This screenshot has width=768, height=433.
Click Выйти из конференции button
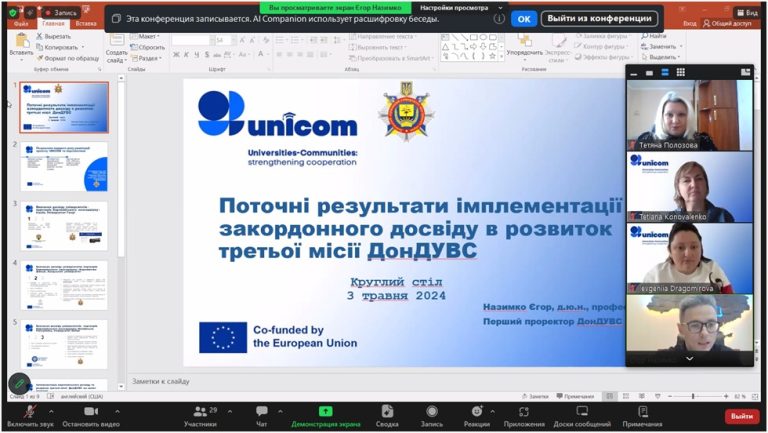pyautogui.click(x=599, y=19)
